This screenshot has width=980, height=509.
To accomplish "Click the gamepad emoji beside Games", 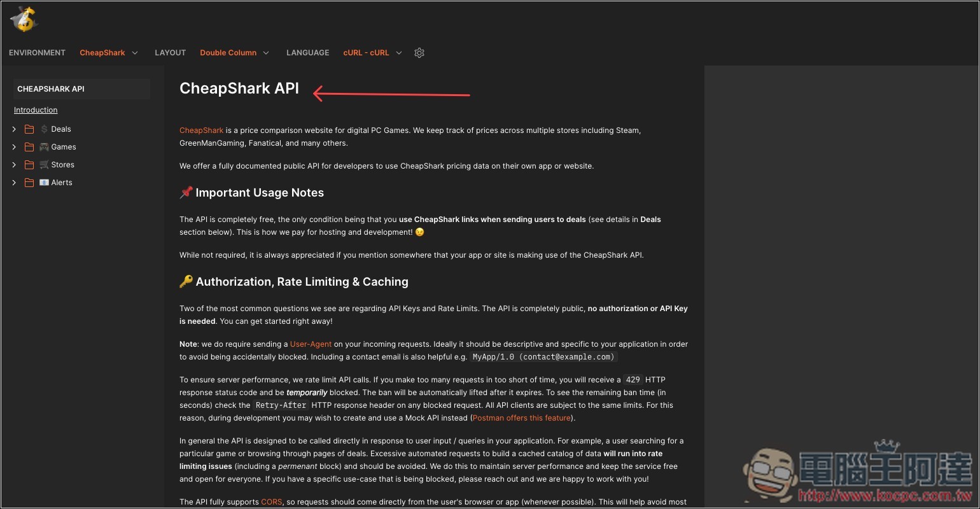I will pyautogui.click(x=44, y=147).
